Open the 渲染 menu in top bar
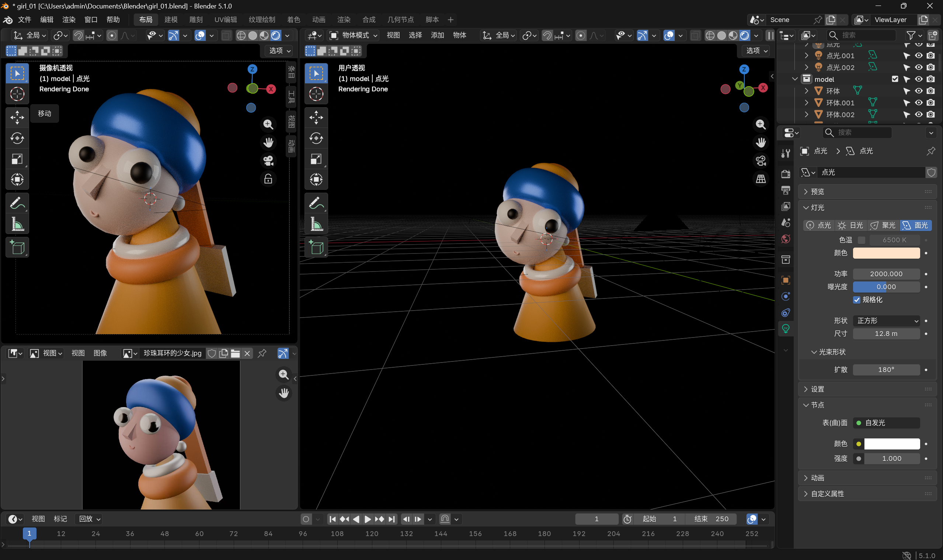Image resolution: width=943 pixels, height=560 pixels. coord(69,20)
